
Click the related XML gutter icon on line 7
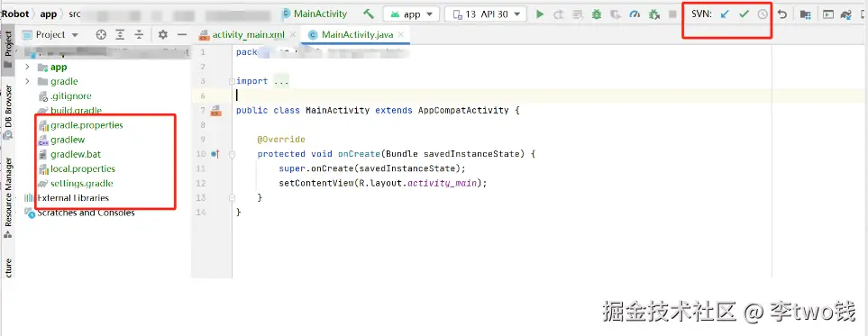point(216,111)
